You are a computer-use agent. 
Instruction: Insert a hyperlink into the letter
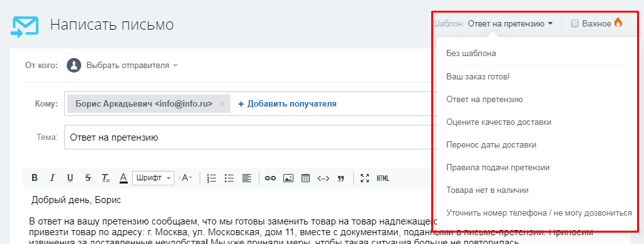(270, 178)
